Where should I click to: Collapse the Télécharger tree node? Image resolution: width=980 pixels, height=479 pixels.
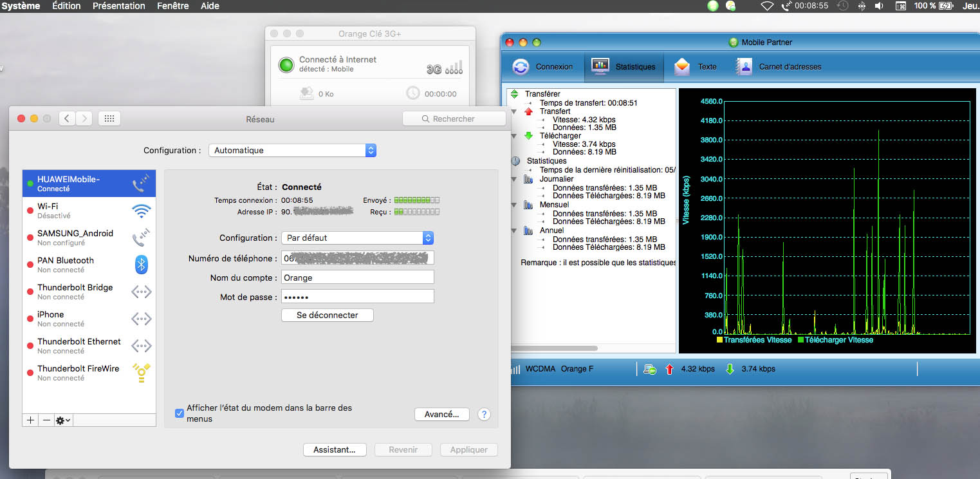(513, 136)
